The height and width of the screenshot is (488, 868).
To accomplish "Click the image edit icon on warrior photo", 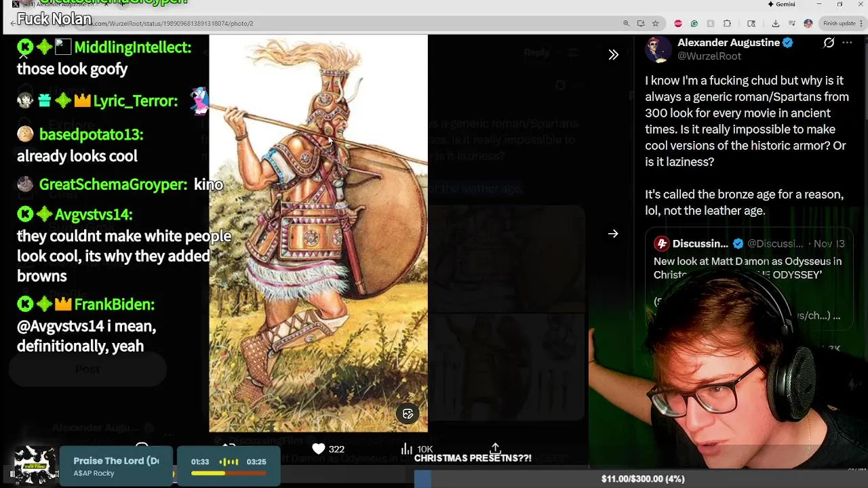I will [x=408, y=414].
